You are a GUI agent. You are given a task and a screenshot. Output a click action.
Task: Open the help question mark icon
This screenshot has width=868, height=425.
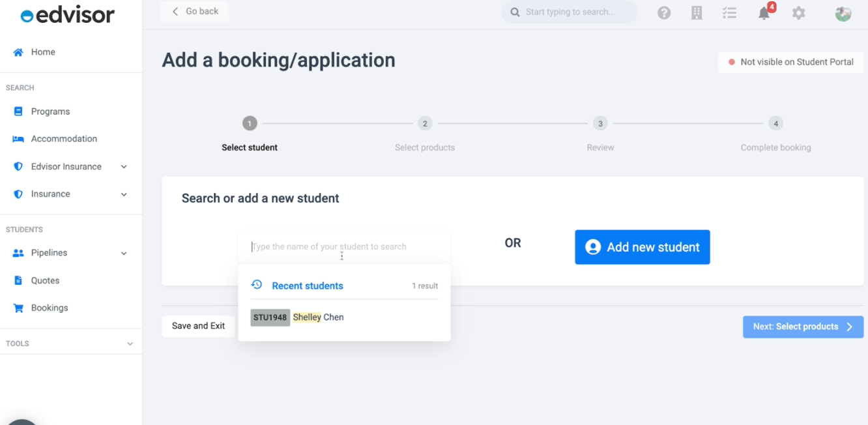(x=664, y=13)
